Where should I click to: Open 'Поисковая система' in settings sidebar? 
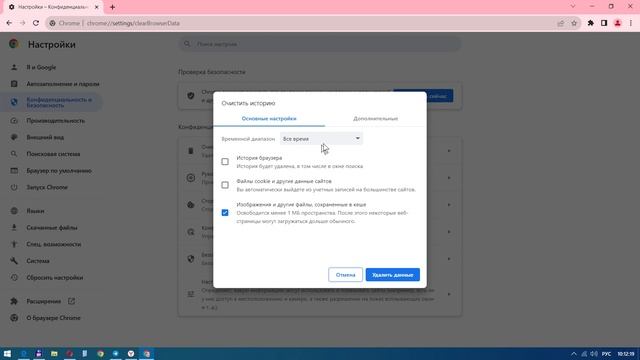click(x=53, y=154)
